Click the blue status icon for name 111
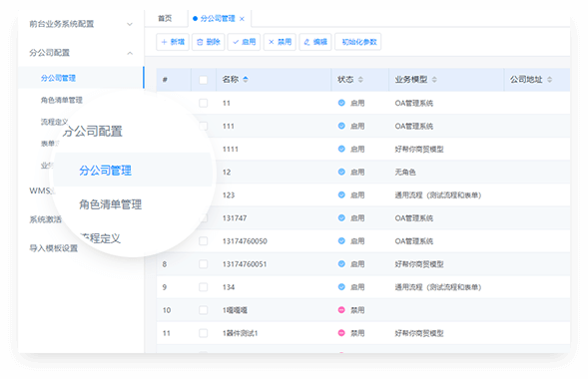This screenshot has height=379, width=588. (x=341, y=126)
